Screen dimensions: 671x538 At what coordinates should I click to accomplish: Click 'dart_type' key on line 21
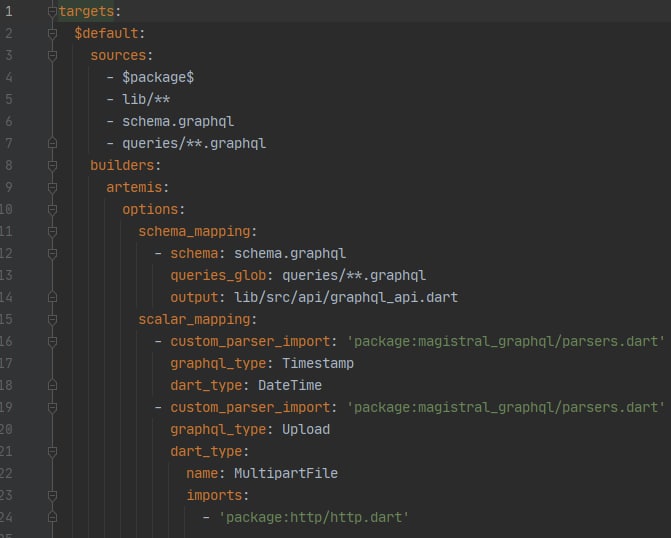click(206, 452)
